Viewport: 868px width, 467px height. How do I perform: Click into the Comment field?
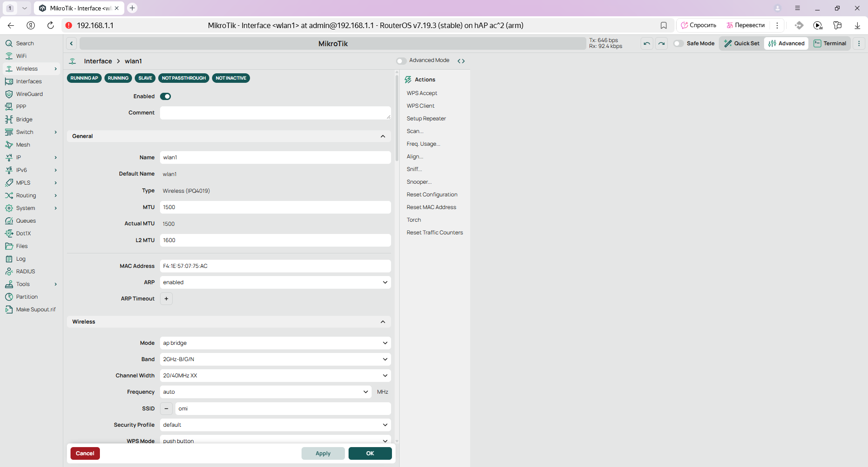pyautogui.click(x=275, y=113)
